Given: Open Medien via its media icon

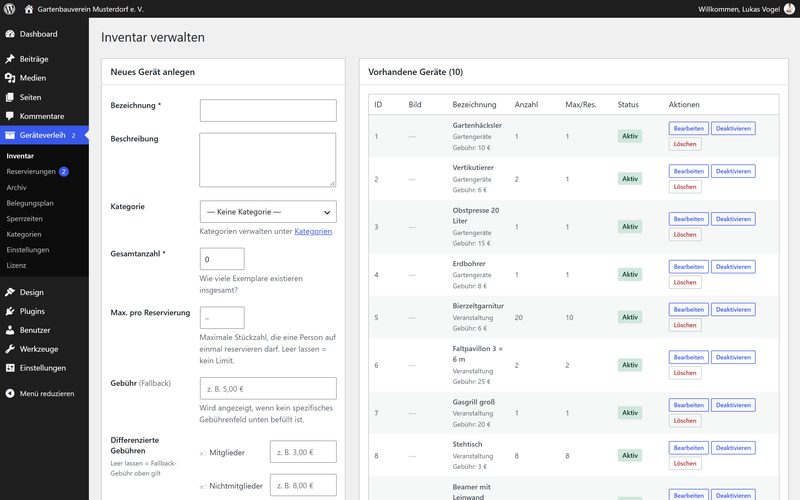Looking at the screenshot, I should [x=10, y=78].
